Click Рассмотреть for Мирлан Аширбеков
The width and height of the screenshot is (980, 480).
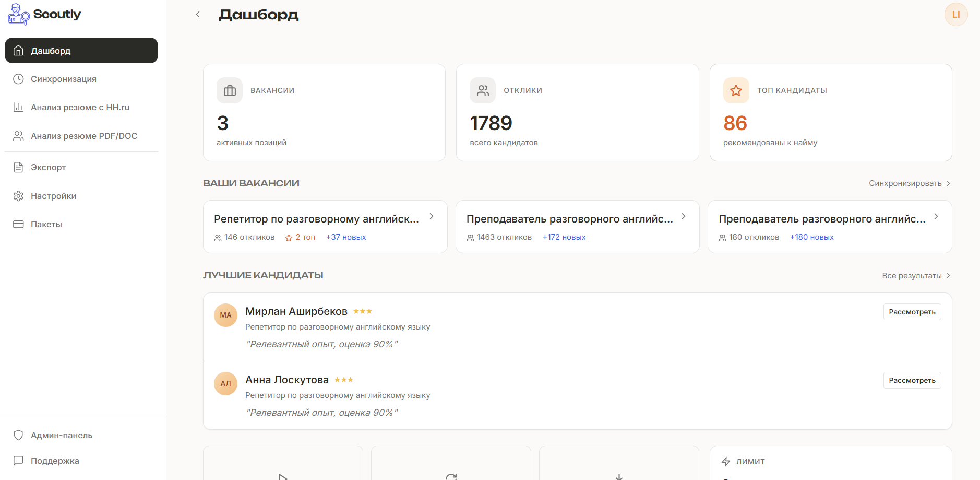tap(912, 312)
